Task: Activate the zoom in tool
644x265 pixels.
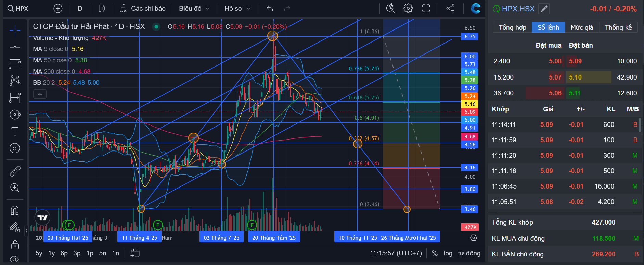Action: [15, 188]
